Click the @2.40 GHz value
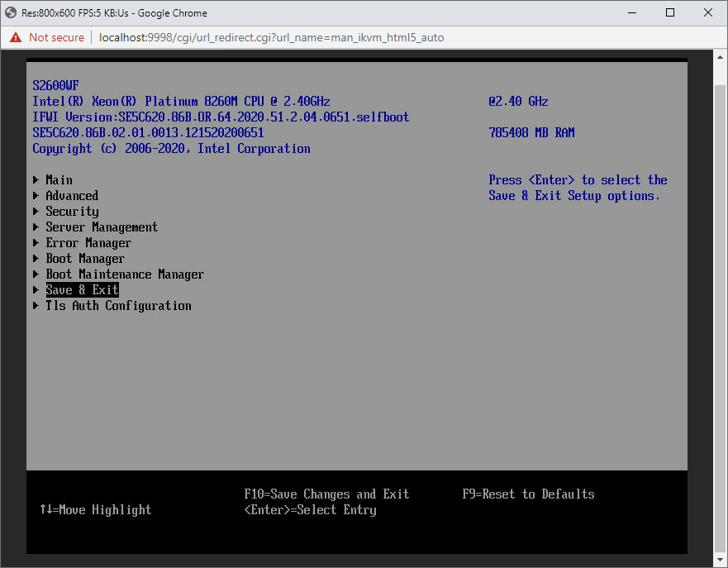This screenshot has width=728, height=568. (x=518, y=101)
